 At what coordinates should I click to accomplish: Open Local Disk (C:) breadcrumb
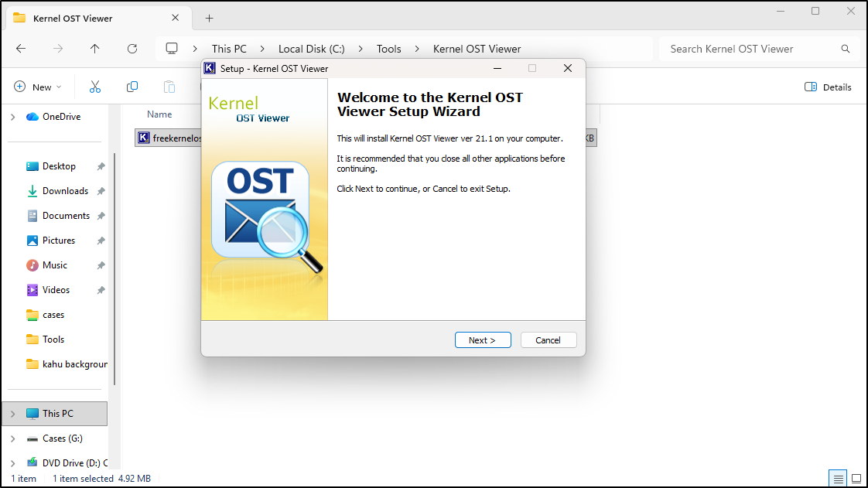tap(312, 49)
